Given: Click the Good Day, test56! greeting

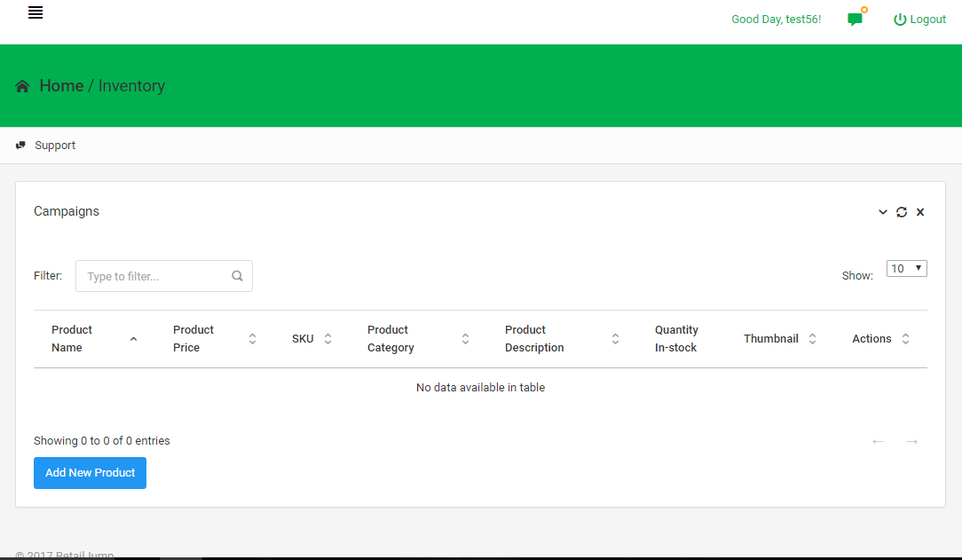Looking at the screenshot, I should (777, 20).
